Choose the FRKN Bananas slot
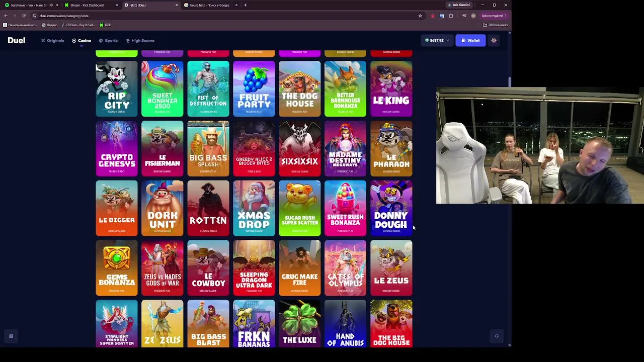 coord(254,324)
